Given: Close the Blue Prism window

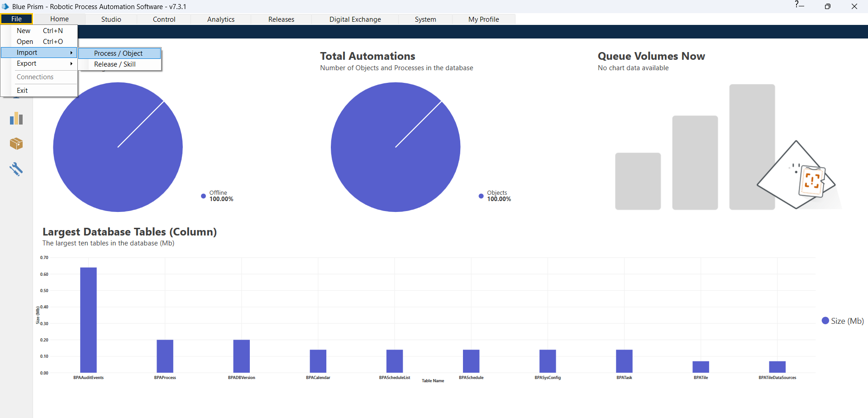Looking at the screenshot, I should pos(854,6).
